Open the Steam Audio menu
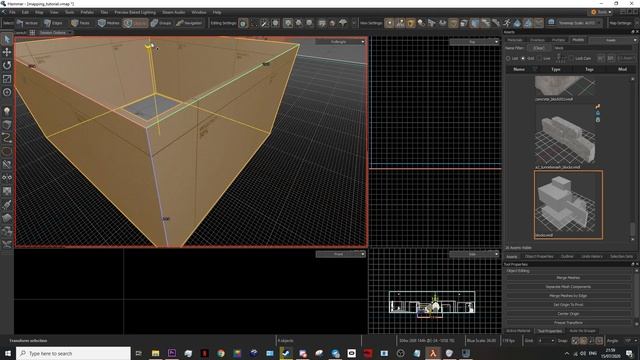The image size is (640, 360). 173,12
